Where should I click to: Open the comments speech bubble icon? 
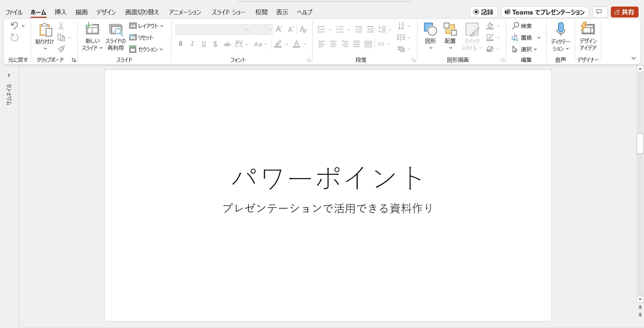[x=599, y=12]
